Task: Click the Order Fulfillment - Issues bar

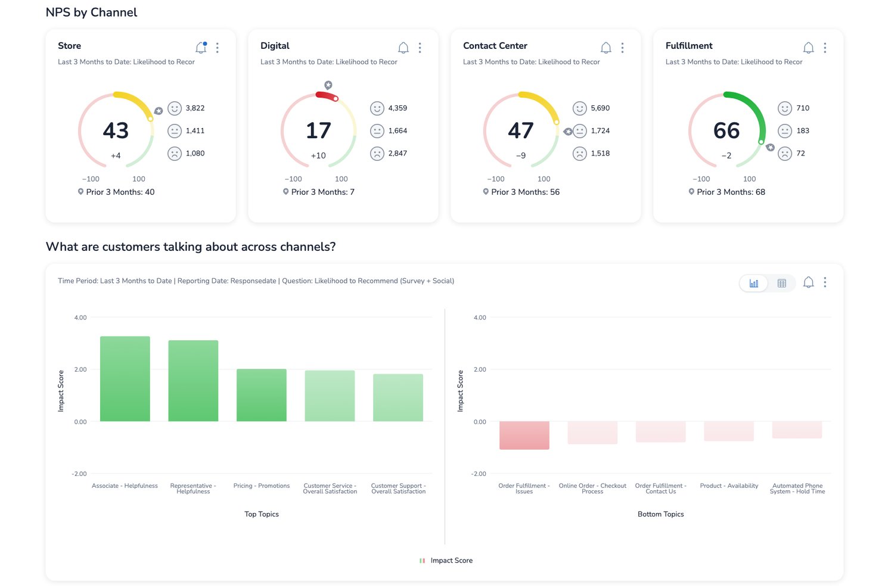Action: 524,435
